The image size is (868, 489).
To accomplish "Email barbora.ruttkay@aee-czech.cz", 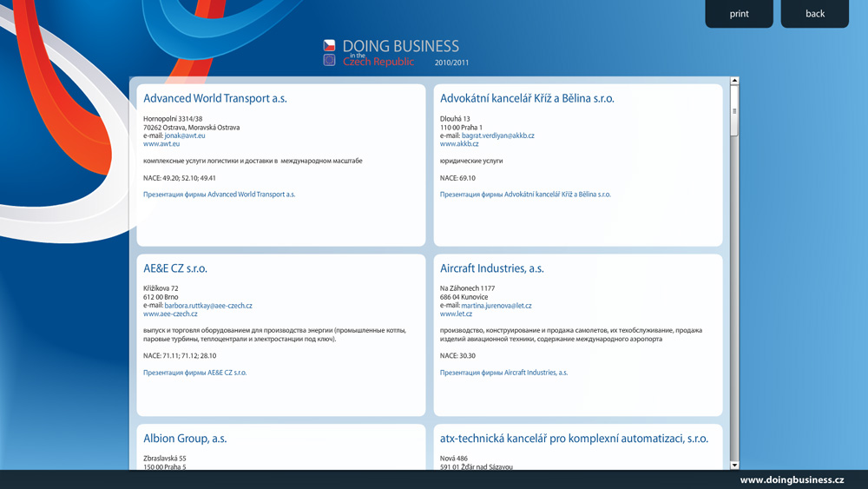I will (208, 306).
